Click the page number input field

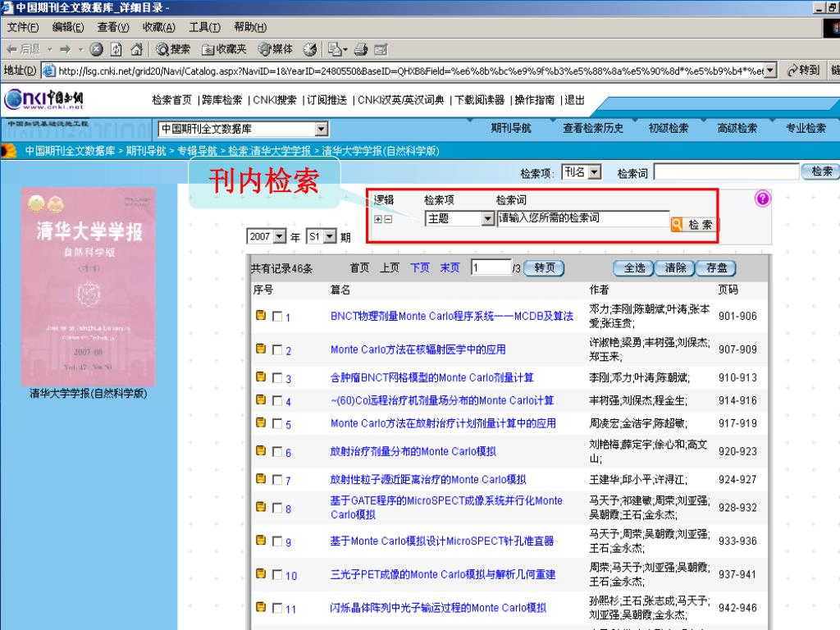pos(491,267)
